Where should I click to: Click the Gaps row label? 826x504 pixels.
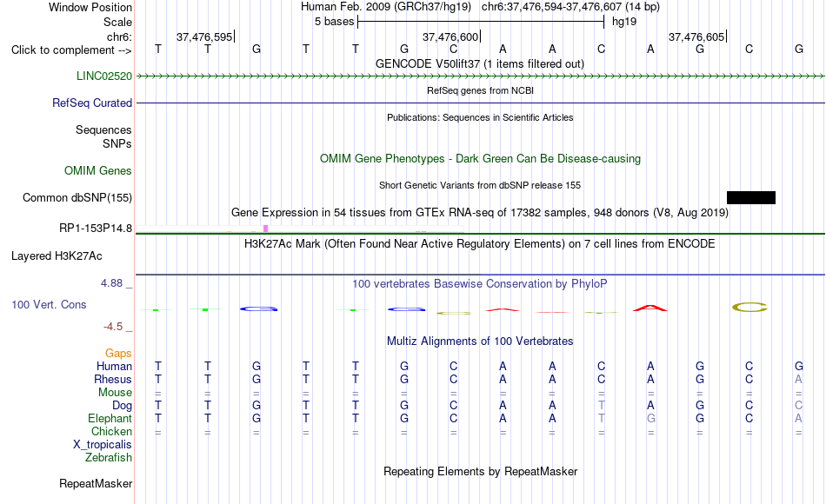click(x=118, y=353)
